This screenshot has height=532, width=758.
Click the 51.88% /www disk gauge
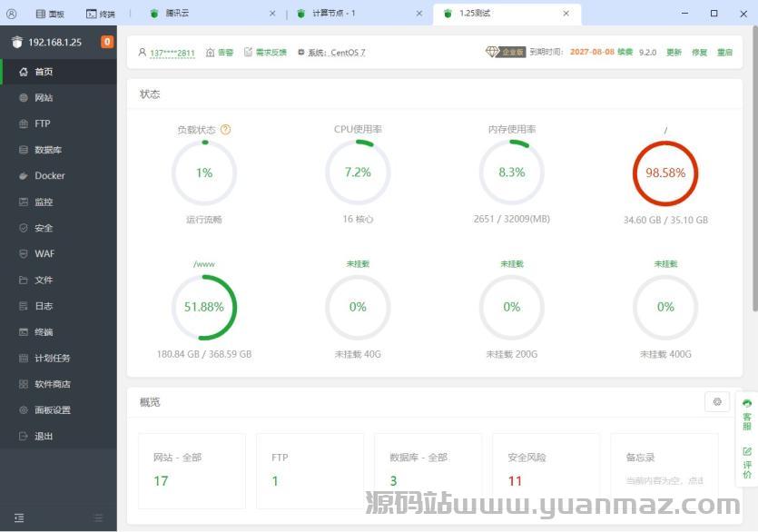(x=204, y=307)
